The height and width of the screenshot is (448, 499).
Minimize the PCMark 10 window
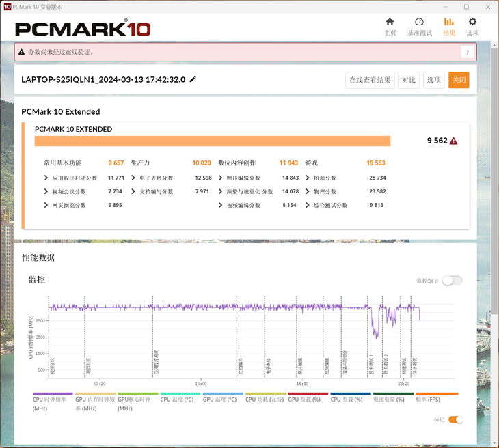pyautogui.click(x=446, y=7)
